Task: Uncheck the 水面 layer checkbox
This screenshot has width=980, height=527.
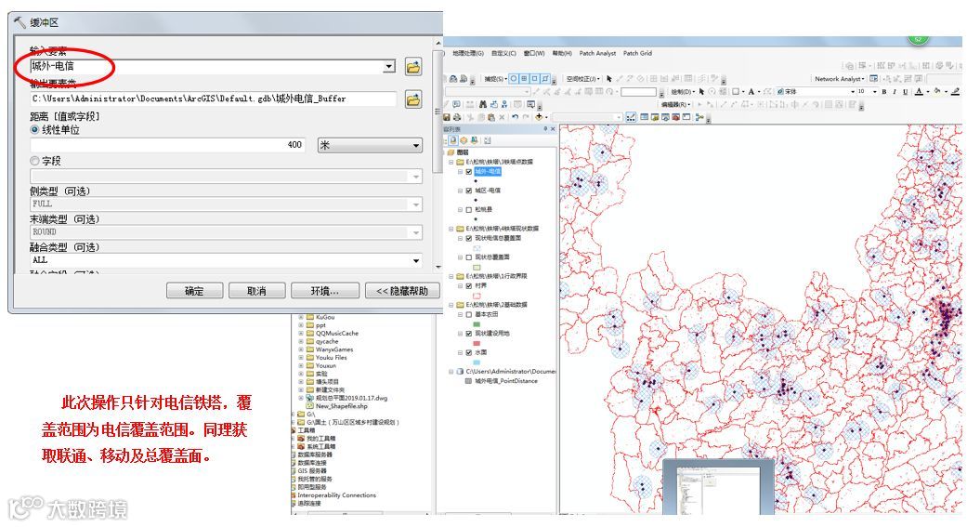Action: click(469, 352)
